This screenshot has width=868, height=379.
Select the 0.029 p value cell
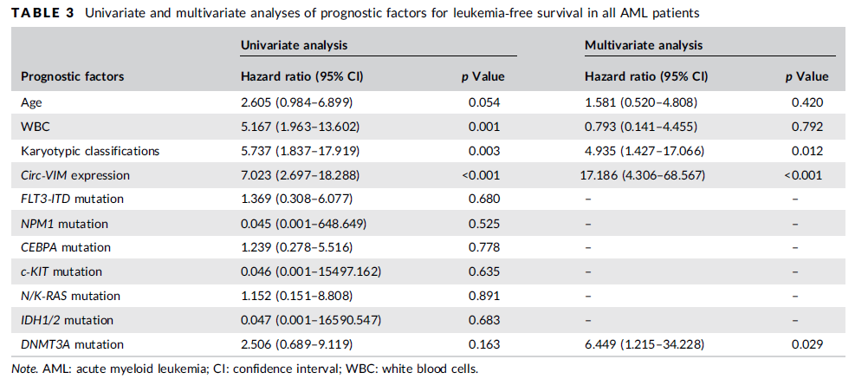(x=806, y=344)
